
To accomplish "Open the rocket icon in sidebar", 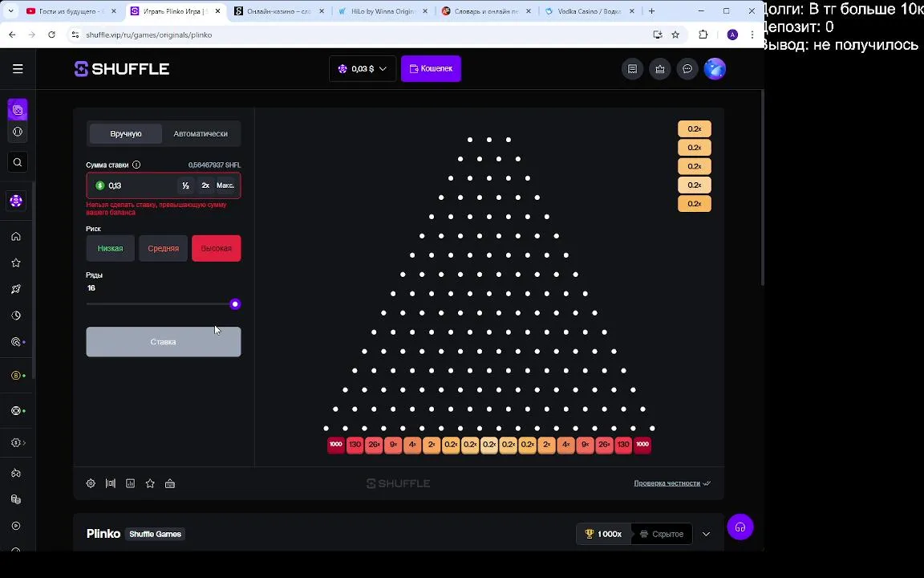I will pyautogui.click(x=16, y=289).
